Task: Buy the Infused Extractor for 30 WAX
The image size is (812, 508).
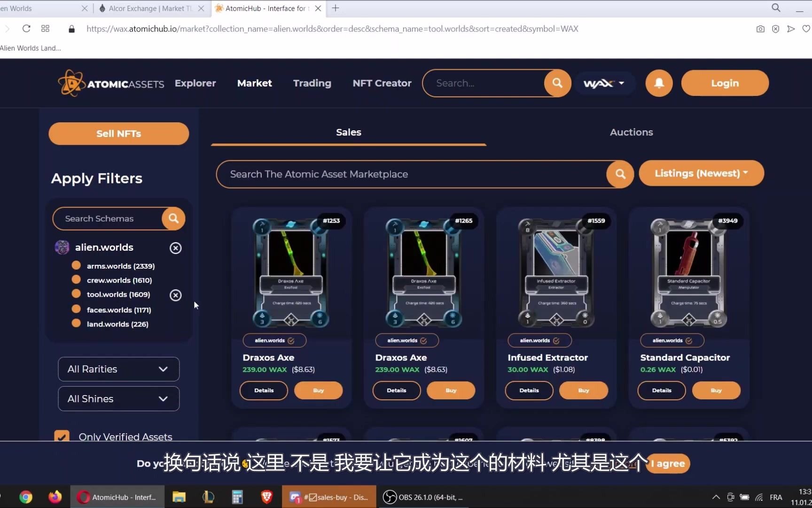Action: click(583, 390)
